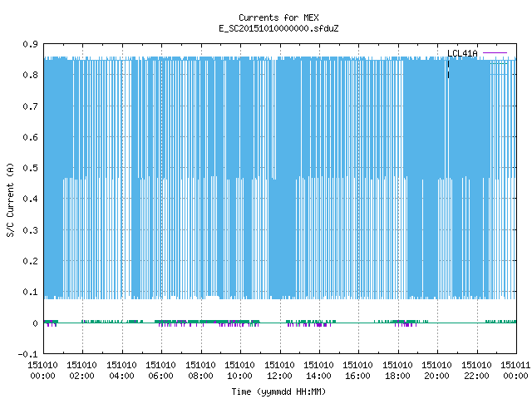Click the 04:00 time tick label

(121, 376)
